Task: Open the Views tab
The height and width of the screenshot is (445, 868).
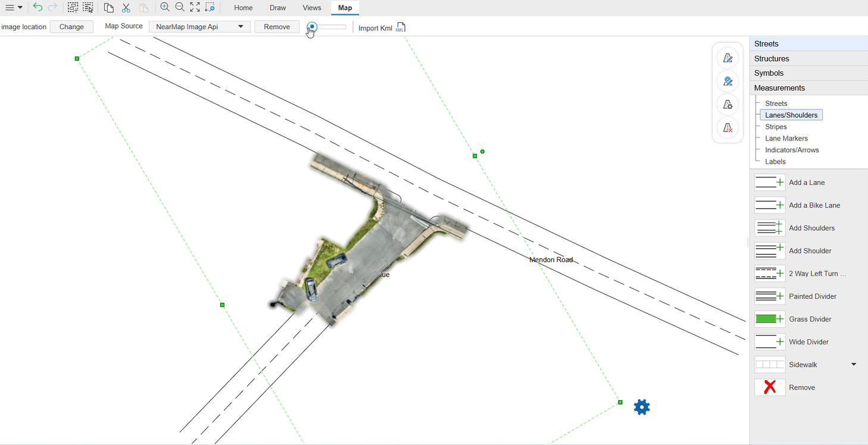Action: pyautogui.click(x=311, y=8)
